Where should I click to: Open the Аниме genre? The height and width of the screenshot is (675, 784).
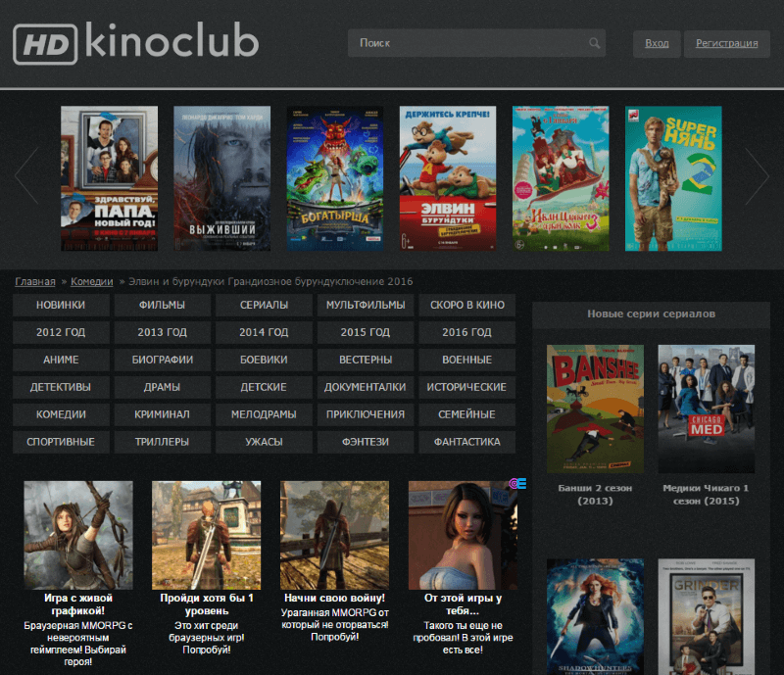[61, 360]
